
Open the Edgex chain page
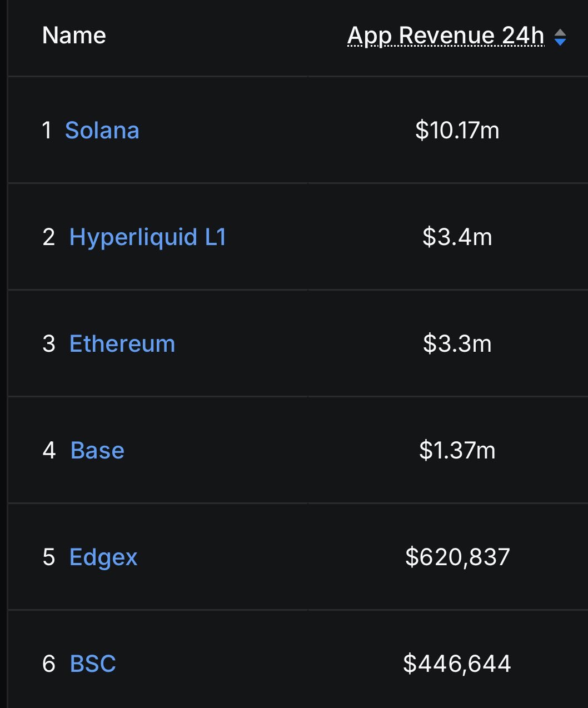[x=103, y=557]
